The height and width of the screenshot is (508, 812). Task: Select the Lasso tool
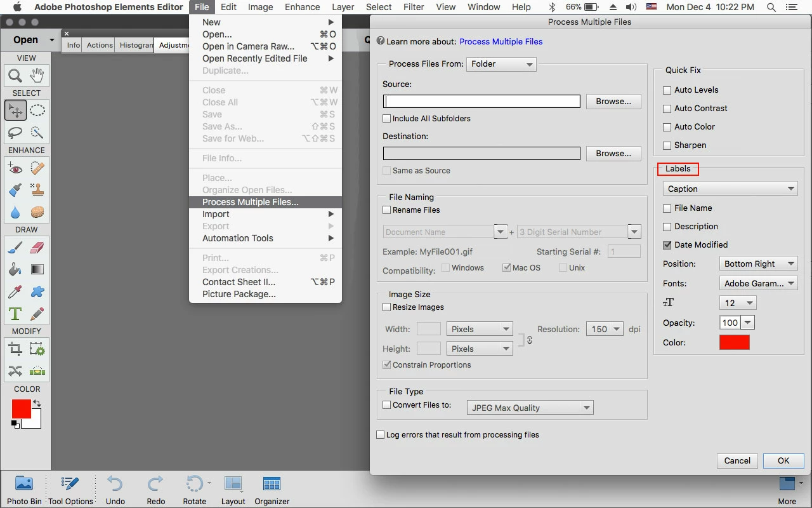click(15, 132)
